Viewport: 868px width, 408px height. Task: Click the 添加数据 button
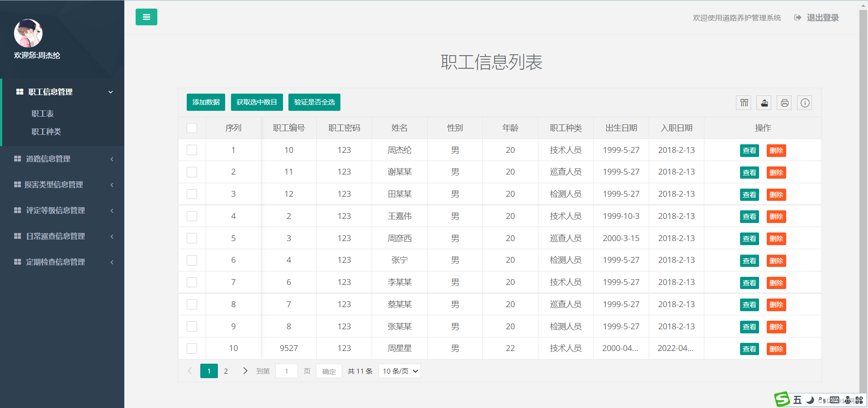click(x=206, y=102)
